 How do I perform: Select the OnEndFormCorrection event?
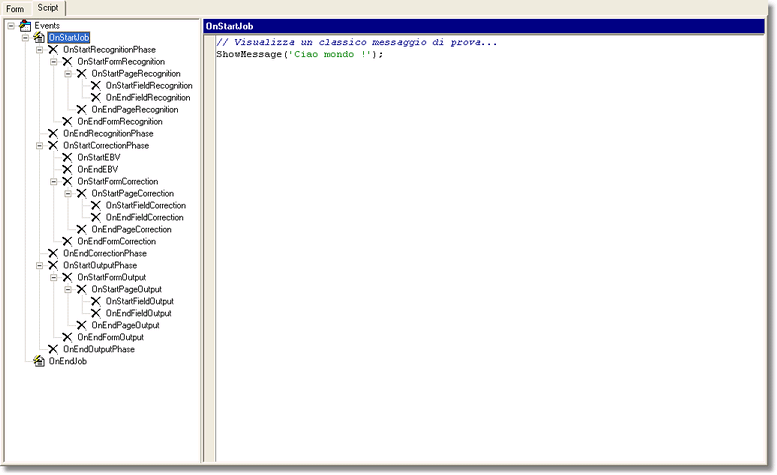116,241
